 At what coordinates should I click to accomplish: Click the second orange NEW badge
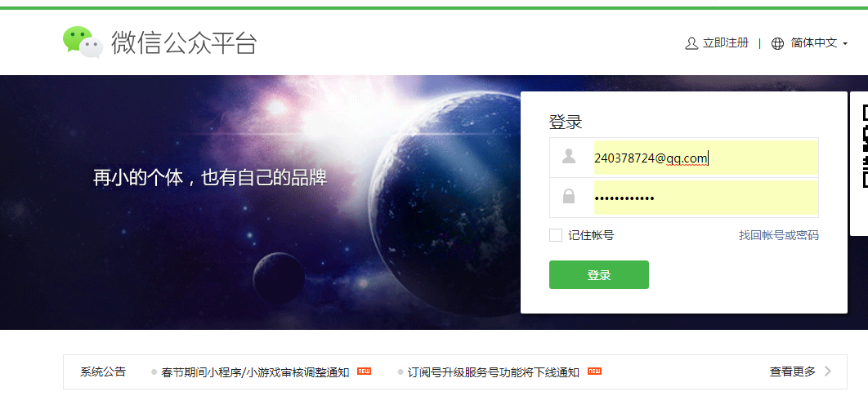pyautogui.click(x=594, y=372)
